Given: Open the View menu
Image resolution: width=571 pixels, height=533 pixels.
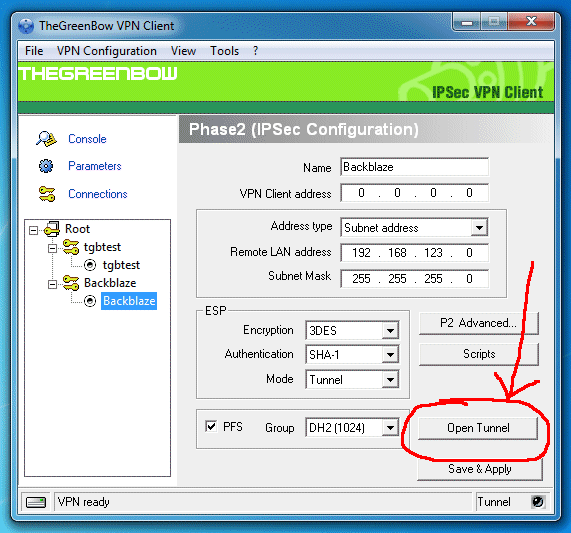Looking at the screenshot, I should (183, 51).
